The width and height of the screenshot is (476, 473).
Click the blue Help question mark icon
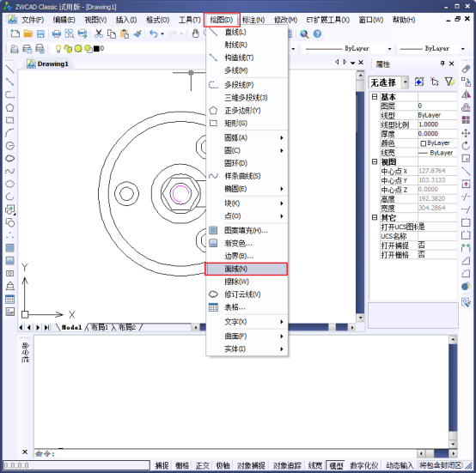(317, 33)
